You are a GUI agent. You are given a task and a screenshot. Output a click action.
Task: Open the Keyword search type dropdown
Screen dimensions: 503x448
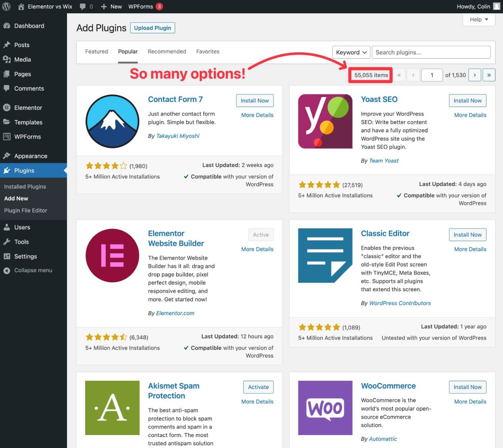(x=351, y=52)
